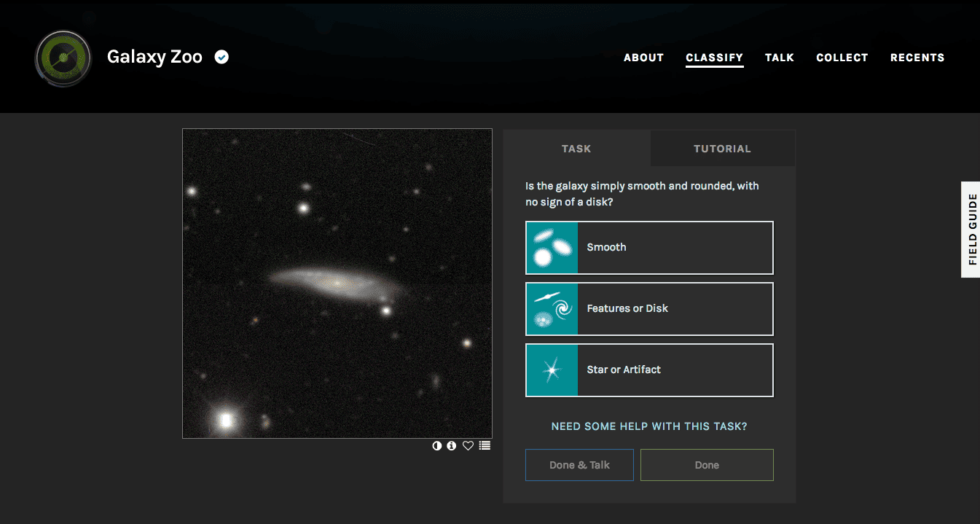
Task: Switch to the Tutorial tab
Action: coord(722,149)
